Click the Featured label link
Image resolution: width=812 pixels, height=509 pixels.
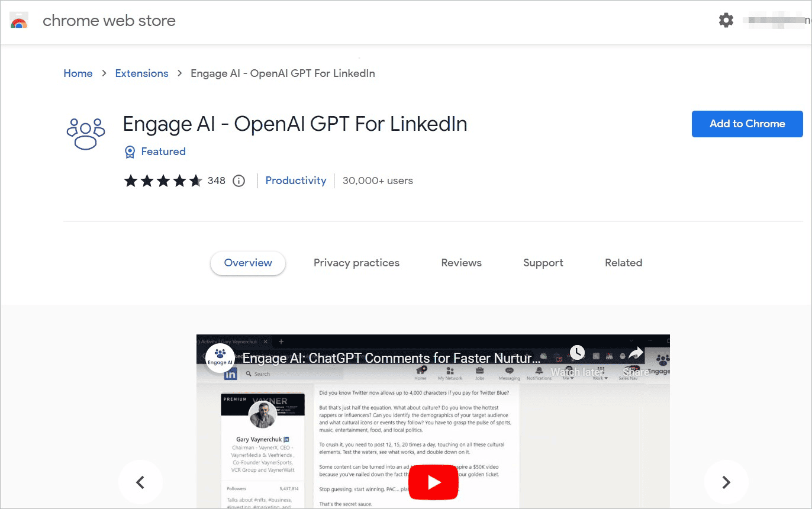(163, 152)
